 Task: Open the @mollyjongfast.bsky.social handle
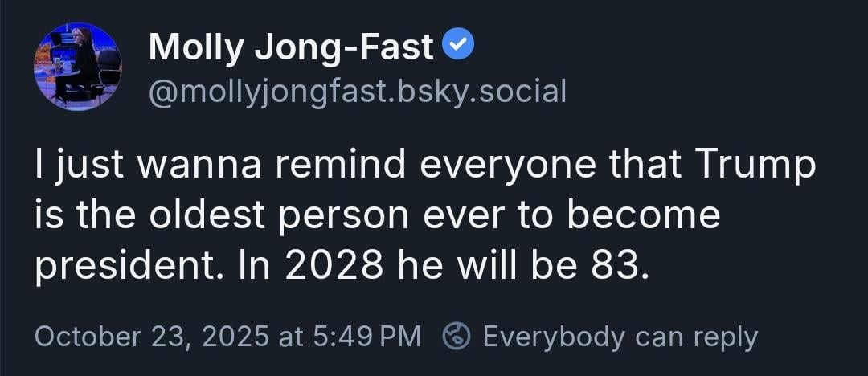(358, 92)
